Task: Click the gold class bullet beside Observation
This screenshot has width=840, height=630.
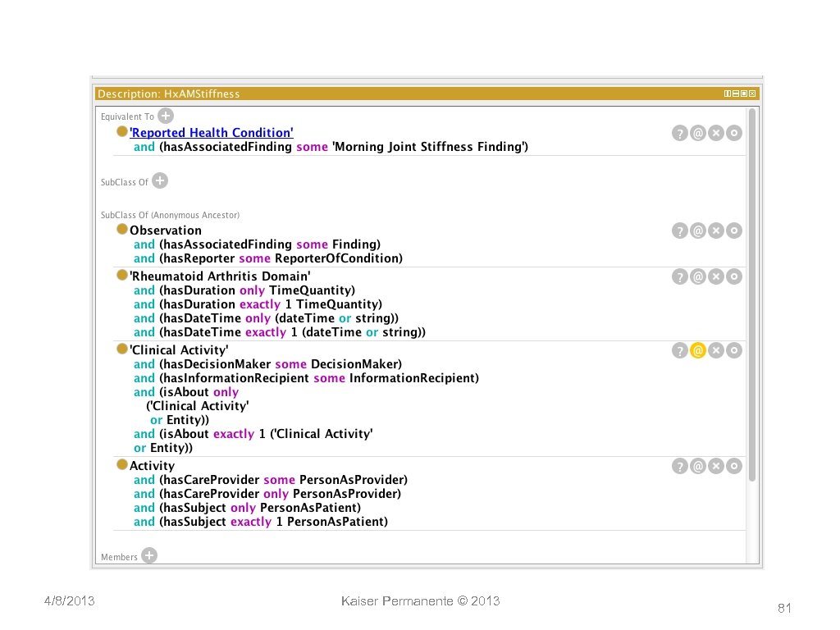Action: 122,230
